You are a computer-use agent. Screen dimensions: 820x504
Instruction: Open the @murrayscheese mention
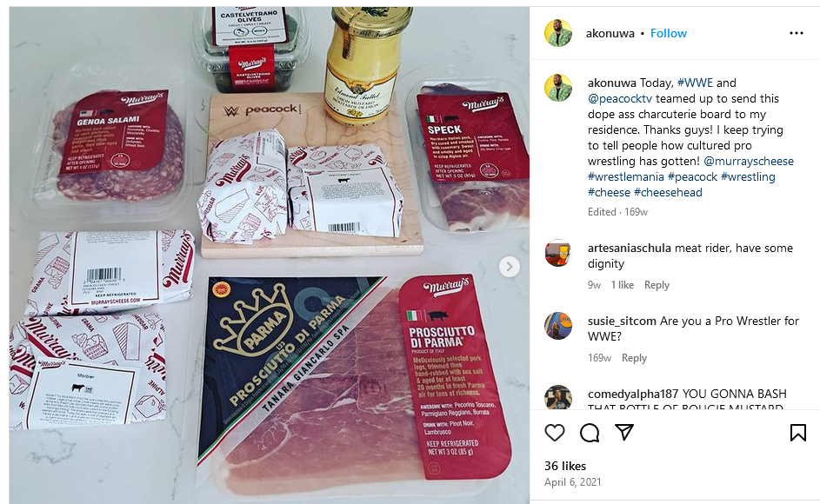[749, 161]
